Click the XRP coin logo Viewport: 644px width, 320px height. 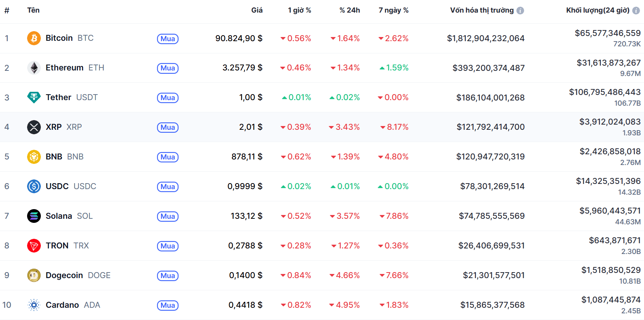[x=34, y=127]
